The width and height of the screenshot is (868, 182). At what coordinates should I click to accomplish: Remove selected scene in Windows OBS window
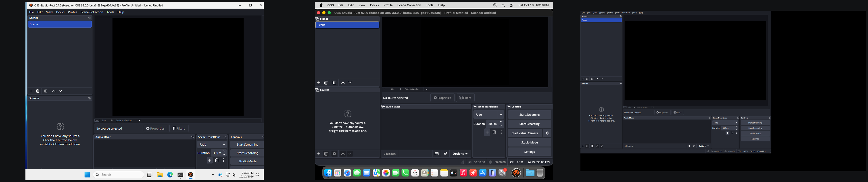pos(38,91)
